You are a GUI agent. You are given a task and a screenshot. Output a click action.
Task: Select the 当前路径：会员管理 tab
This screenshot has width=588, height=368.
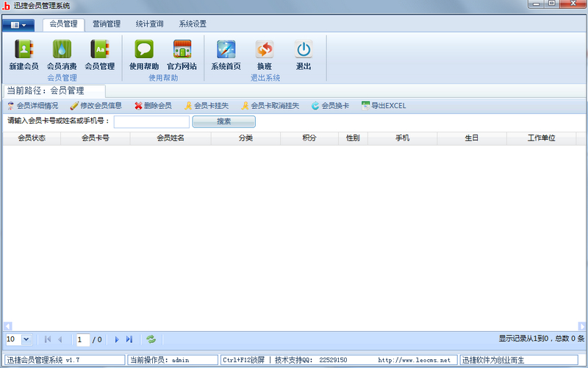coord(54,91)
